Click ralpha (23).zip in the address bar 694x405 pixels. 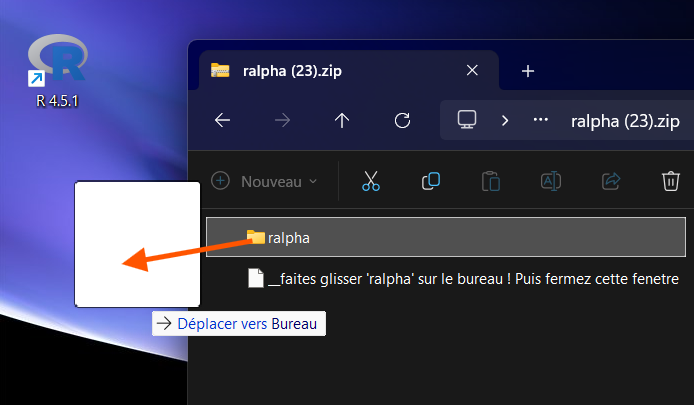[625, 121]
